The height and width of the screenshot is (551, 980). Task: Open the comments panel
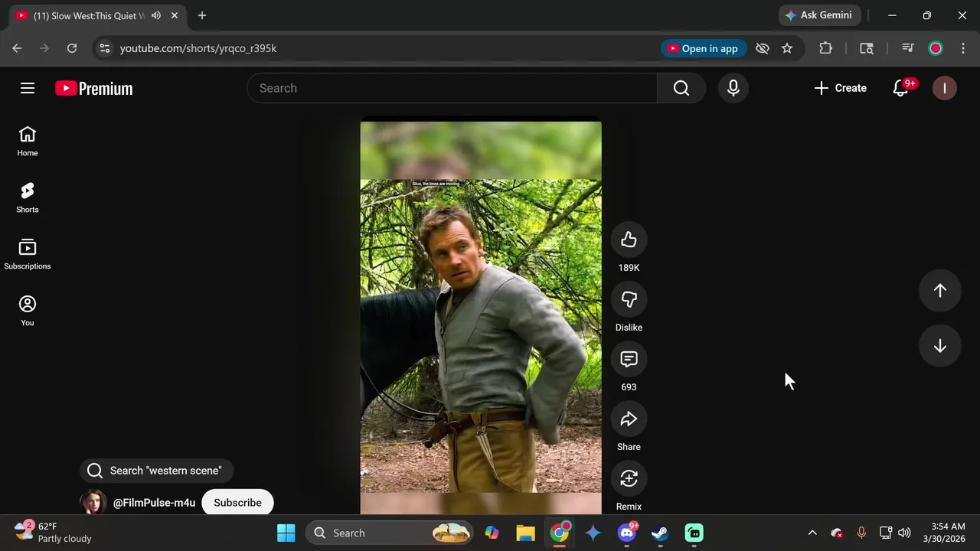629,359
